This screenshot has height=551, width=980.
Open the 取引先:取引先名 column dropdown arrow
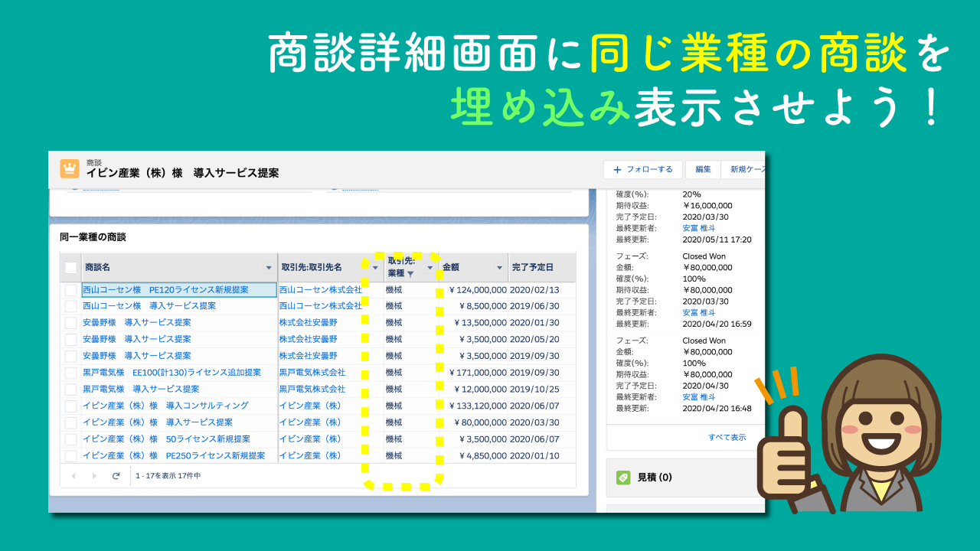tap(375, 268)
